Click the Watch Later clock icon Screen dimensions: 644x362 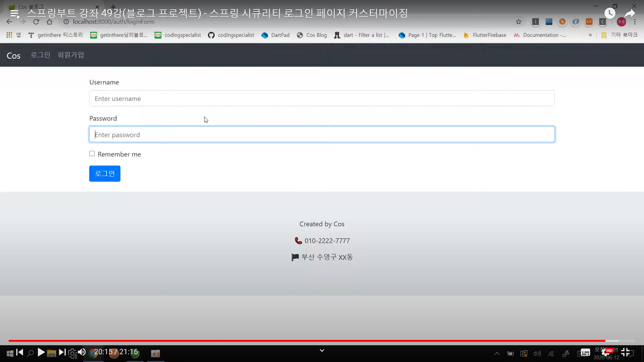[610, 13]
